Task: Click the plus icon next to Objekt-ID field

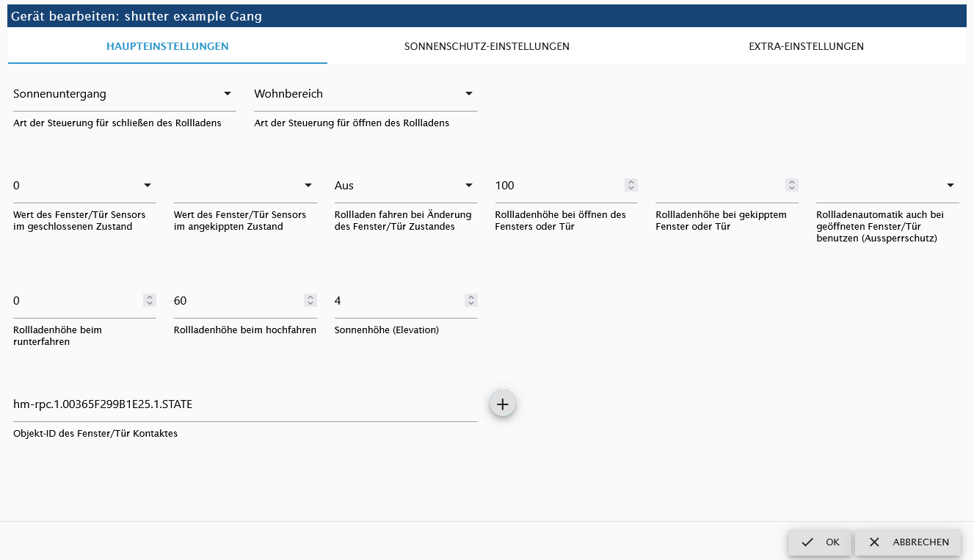Action: click(502, 404)
